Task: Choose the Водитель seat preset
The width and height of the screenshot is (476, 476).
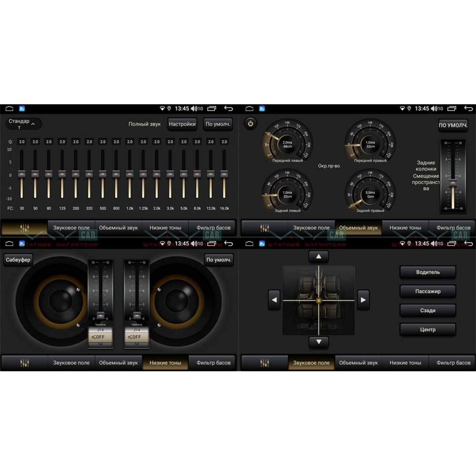Action: [428, 272]
